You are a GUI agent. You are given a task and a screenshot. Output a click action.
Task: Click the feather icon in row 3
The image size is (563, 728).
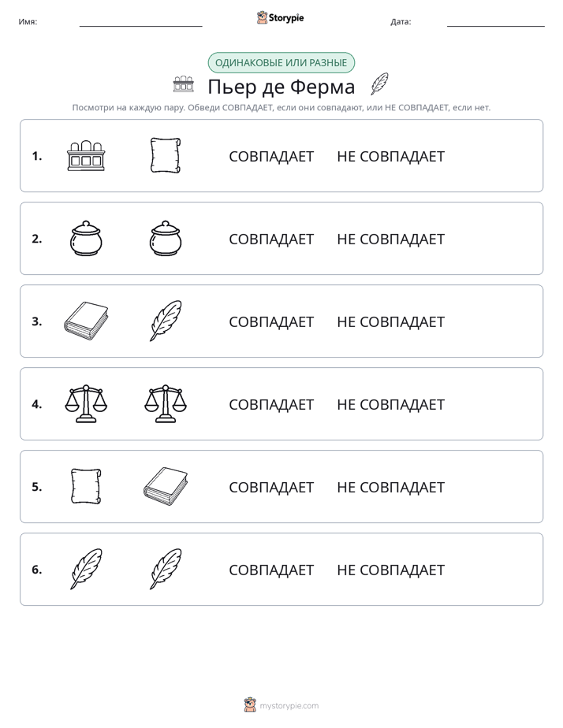166,321
